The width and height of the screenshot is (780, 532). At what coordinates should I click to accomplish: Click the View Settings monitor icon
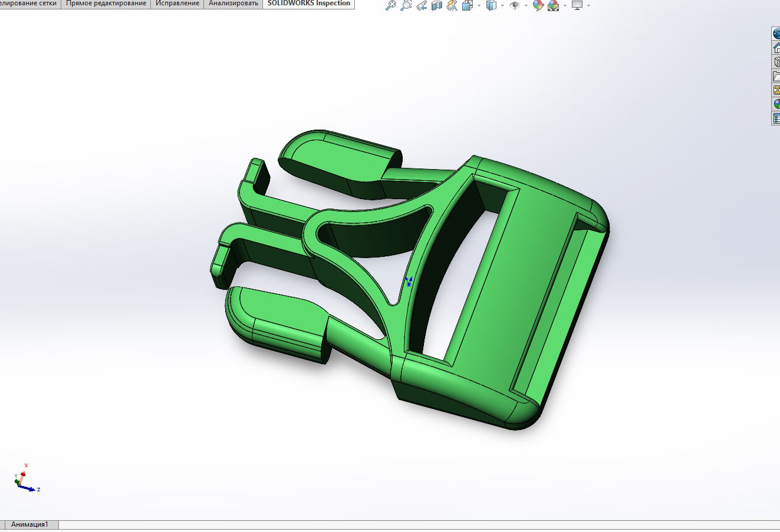tap(577, 5)
